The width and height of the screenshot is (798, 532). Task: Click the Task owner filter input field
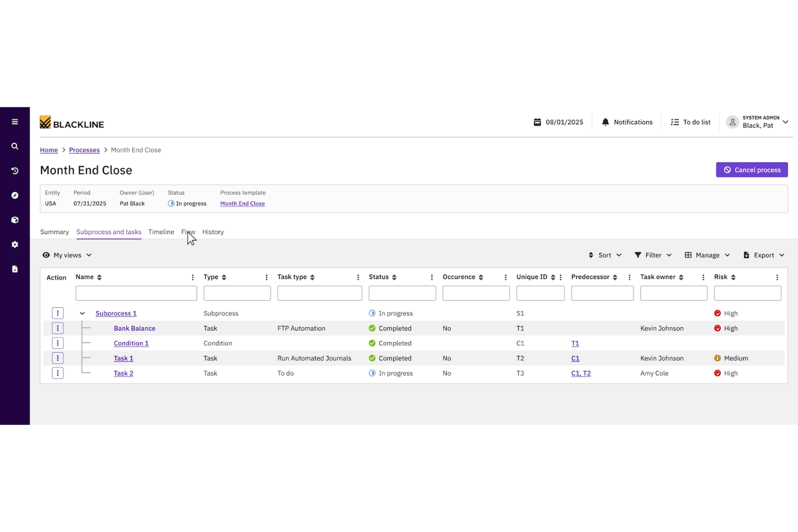coord(674,293)
